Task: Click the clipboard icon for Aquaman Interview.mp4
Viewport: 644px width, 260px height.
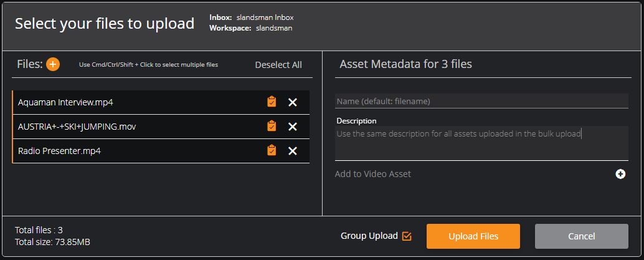Action: click(x=272, y=102)
